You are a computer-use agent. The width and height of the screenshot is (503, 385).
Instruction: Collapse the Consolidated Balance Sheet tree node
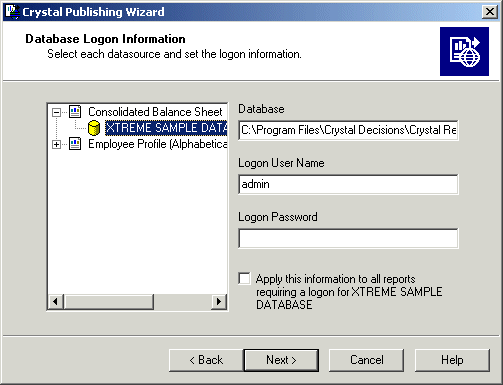(56, 112)
